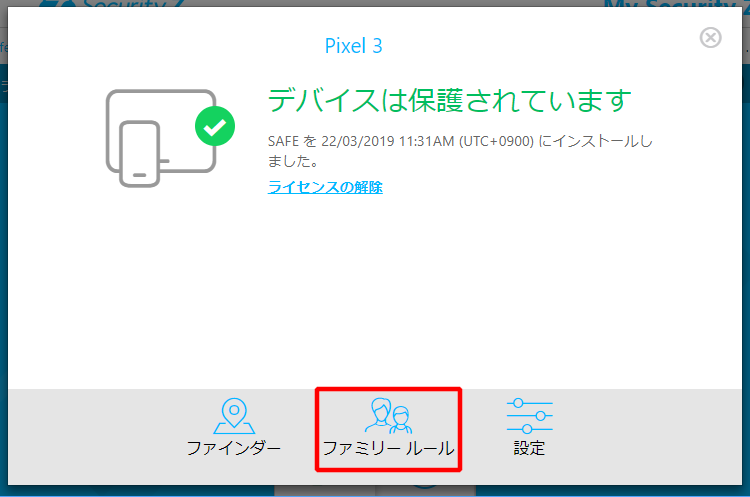The height and width of the screenshot is (497, 750).
Task: Click the green checkmark status badge
Action: (x=215, y=126)
